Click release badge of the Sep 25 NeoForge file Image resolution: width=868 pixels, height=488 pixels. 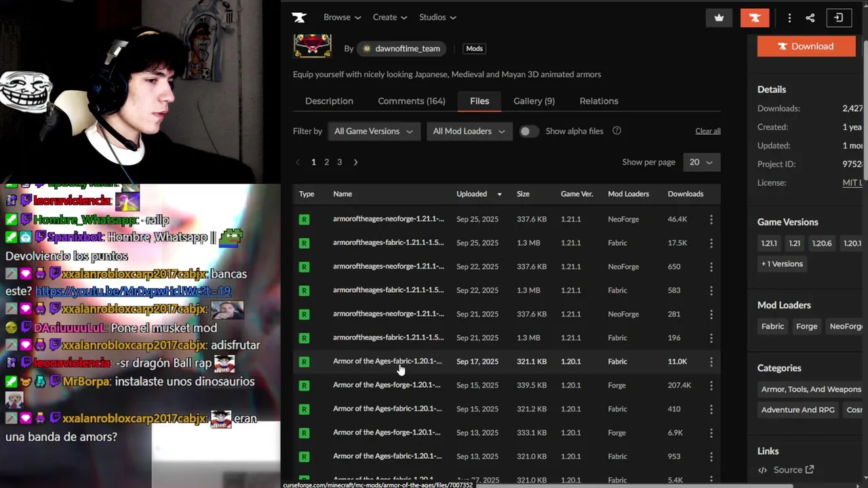point(304,220)
